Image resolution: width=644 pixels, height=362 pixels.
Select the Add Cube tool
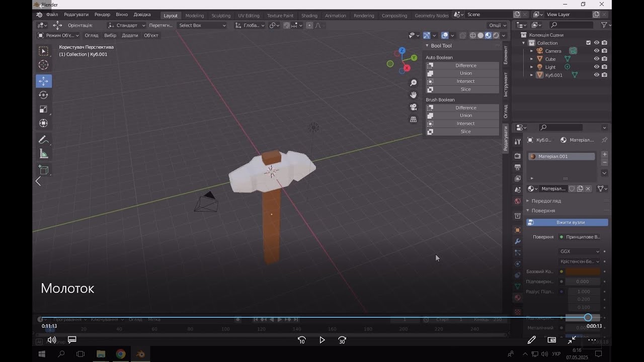[x=44, y=170]
